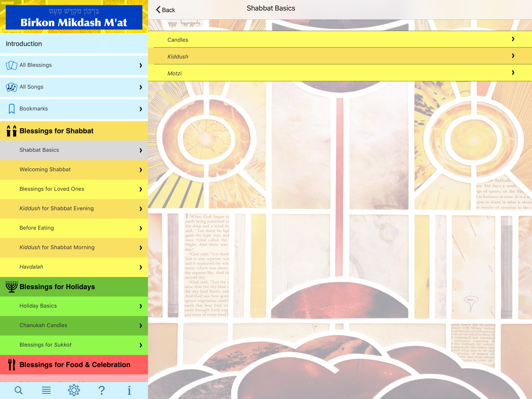Select Holiday Basics
The height and width of the screenshot is (399, 532).
(74, 306)
